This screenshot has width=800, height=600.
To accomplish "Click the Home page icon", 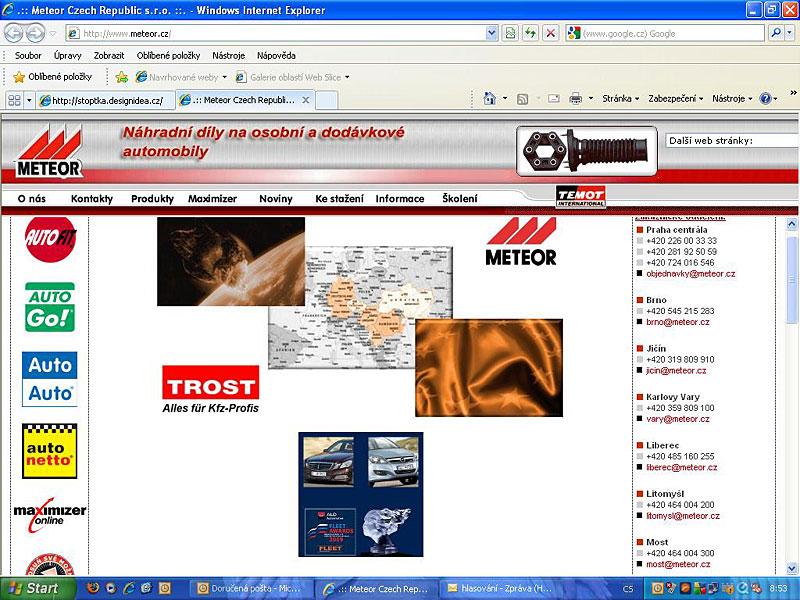I will 489,98.
